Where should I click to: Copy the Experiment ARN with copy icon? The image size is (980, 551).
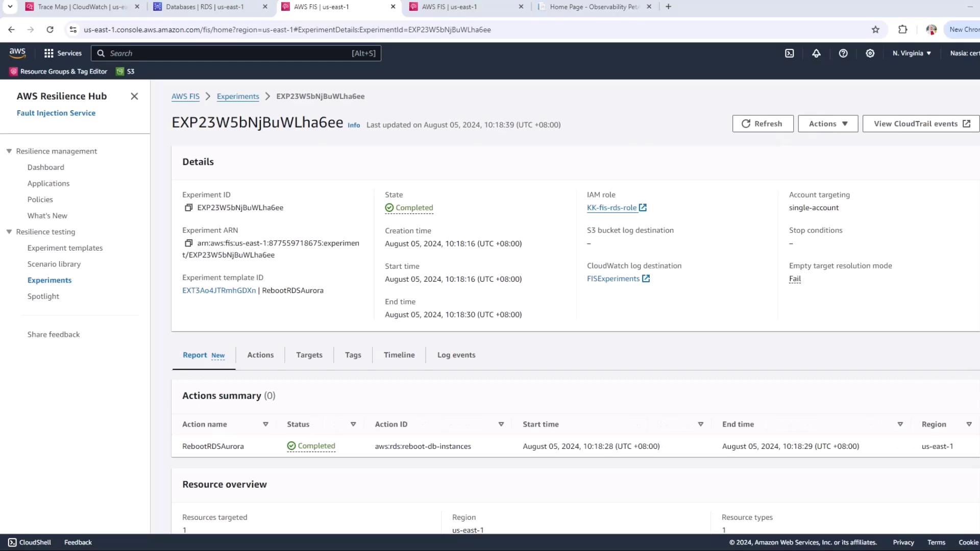point(188,243)
